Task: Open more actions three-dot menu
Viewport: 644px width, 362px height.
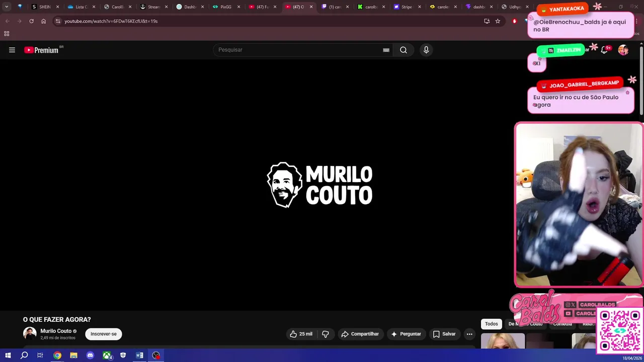Action: (x=469, y=334)
